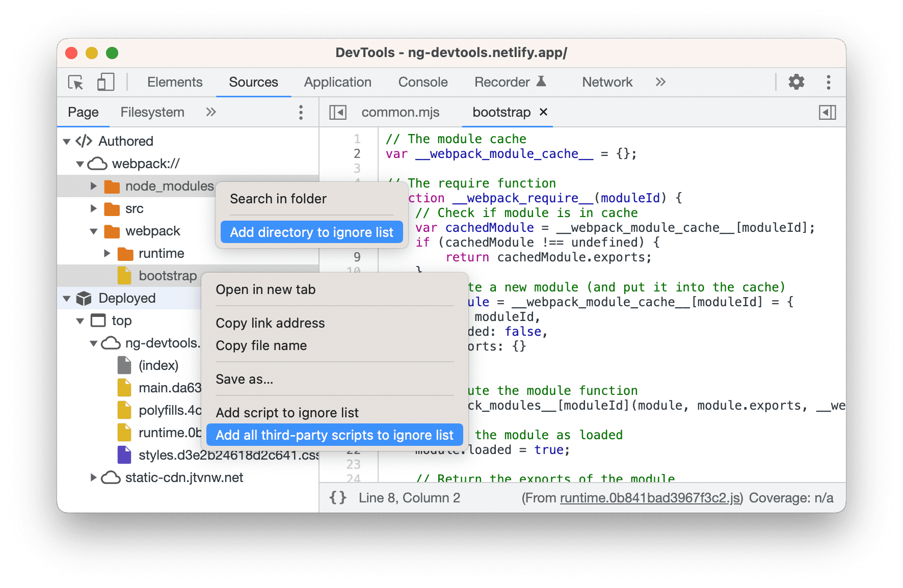
Task: Open the customize DevTools three-dot menu
Action: [829, 82]
